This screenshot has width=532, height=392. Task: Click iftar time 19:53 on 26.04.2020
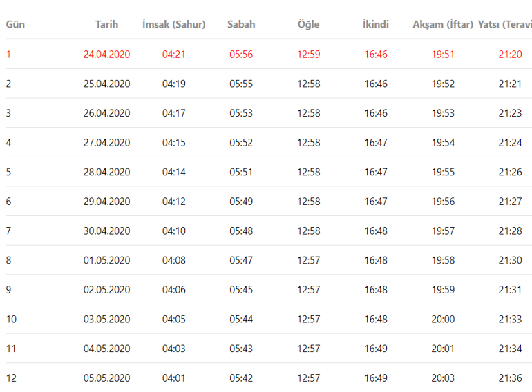tap(443, 113)
